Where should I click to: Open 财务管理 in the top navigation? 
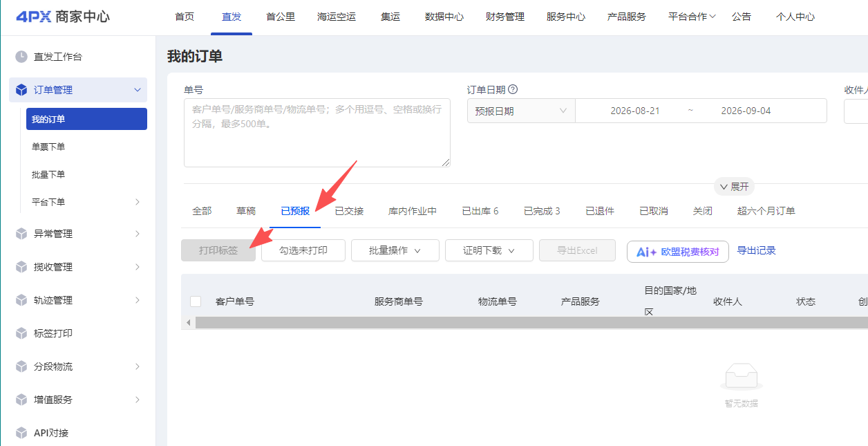coord(505,17)
